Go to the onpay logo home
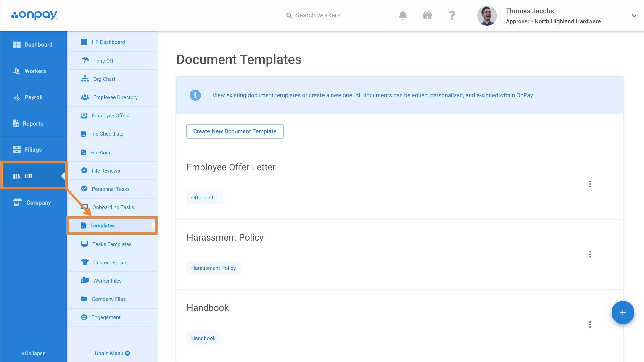The image size is (644, 362). [x=35, y=15]
